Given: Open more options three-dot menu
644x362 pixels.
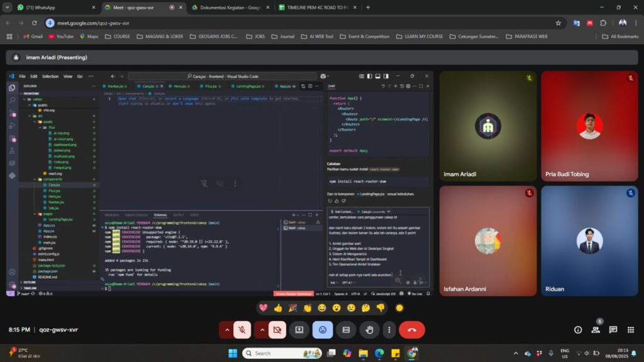Looking at the screenshot, I should (390, 329).
